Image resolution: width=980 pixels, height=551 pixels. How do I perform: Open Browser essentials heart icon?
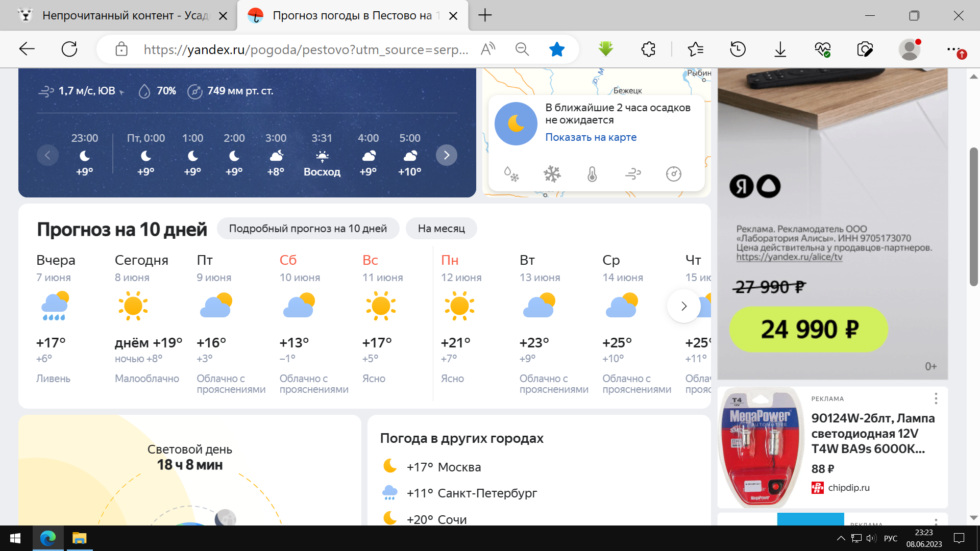coord(823,49)
